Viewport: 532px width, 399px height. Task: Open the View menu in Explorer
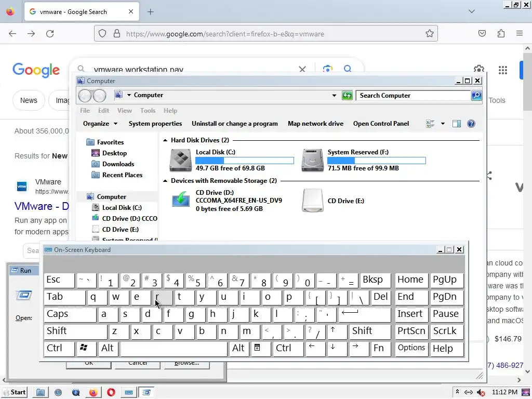(x=125, y=111)
